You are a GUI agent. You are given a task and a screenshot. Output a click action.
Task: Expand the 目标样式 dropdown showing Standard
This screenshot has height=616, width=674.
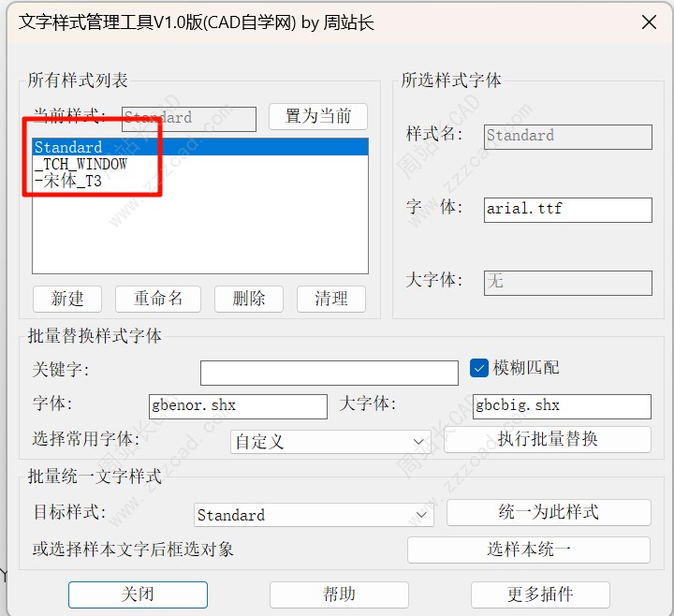[314, 515]
